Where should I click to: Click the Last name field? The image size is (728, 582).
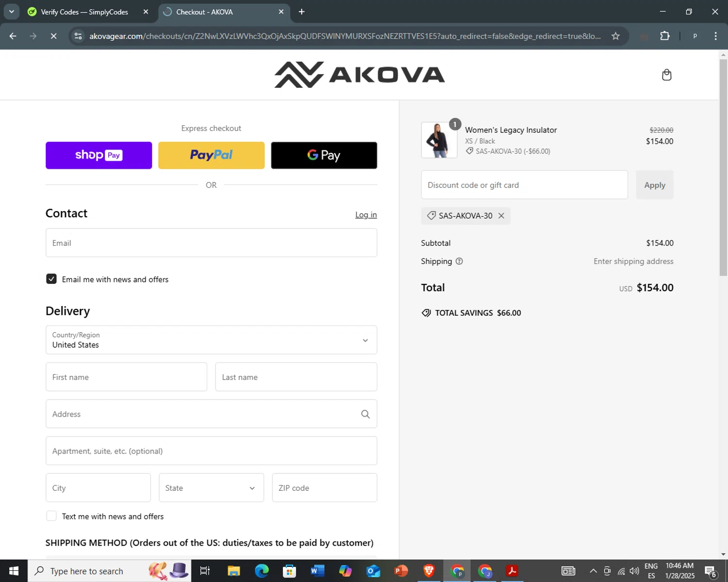pyautogui.click(x=296, y=377)
